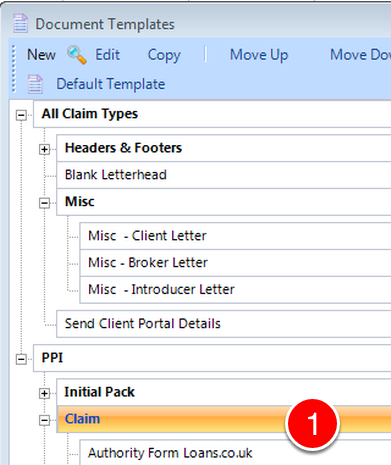Select Misc - Broker Letter template
The image size is (391, 465).
235,263
